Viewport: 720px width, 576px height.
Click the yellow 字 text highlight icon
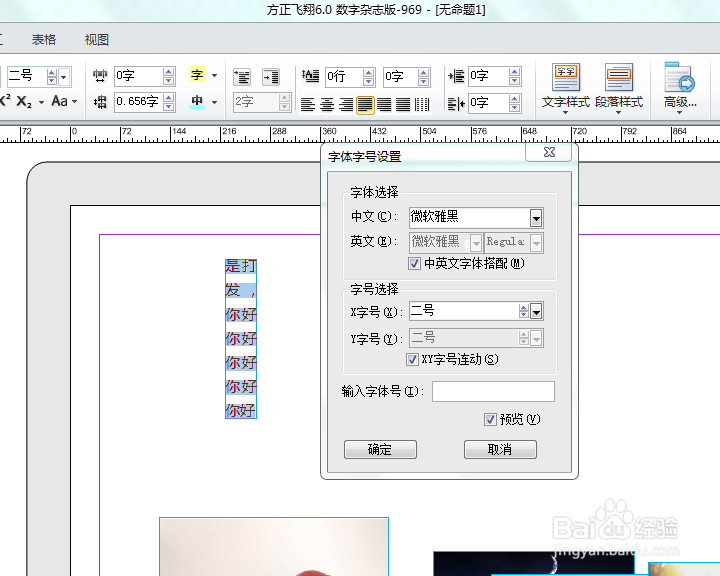[197, 75]
